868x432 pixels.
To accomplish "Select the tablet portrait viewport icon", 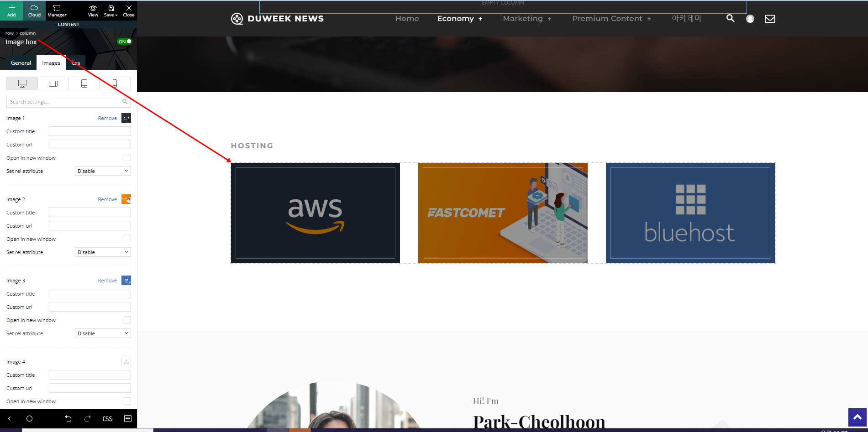I will tap(84, 83).
